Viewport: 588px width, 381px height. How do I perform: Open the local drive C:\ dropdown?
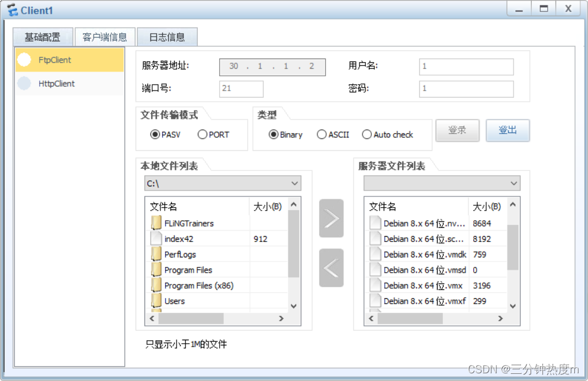(x=223, y=183)
